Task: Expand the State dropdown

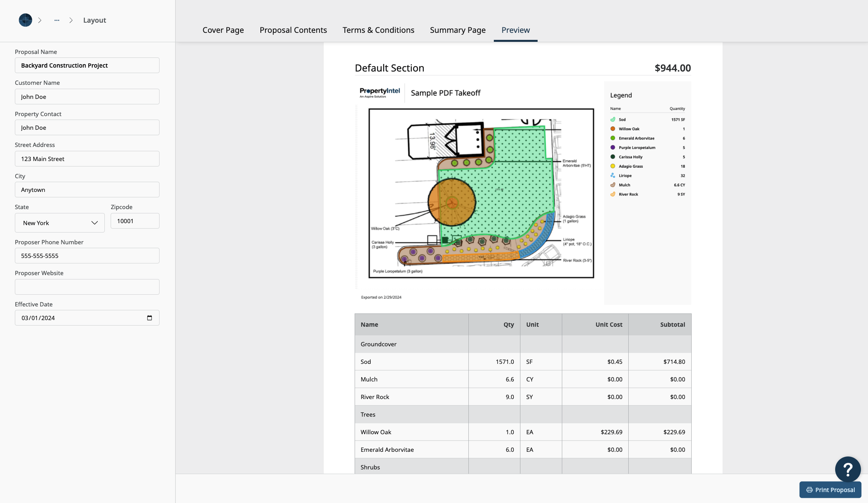Action: coord(60,223)
